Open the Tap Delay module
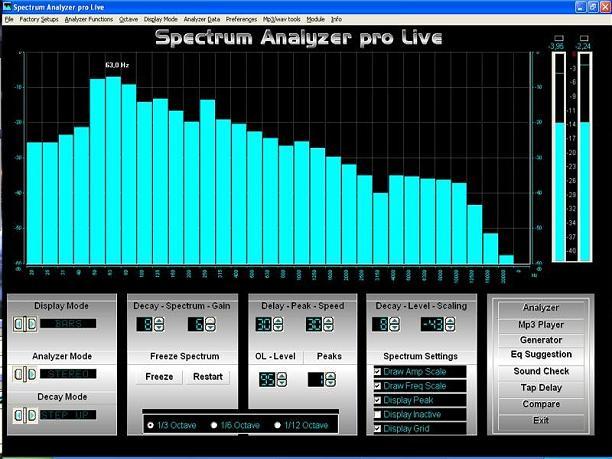This screenshot has height=459, width=612. pos(541,388)
